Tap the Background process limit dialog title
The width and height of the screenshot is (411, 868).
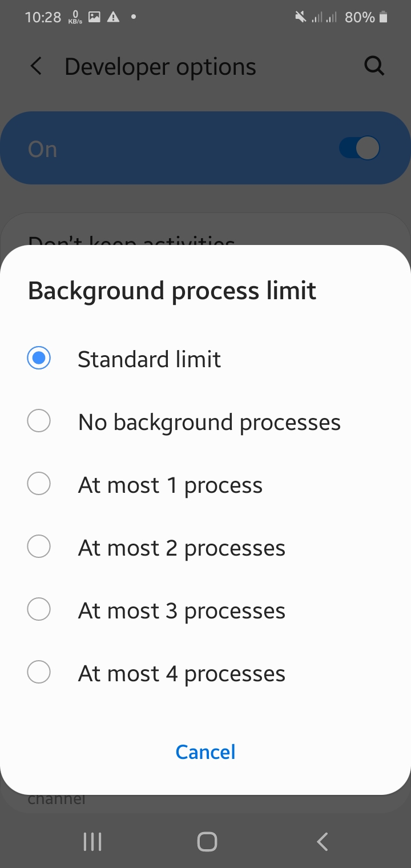tap(172, 291)
